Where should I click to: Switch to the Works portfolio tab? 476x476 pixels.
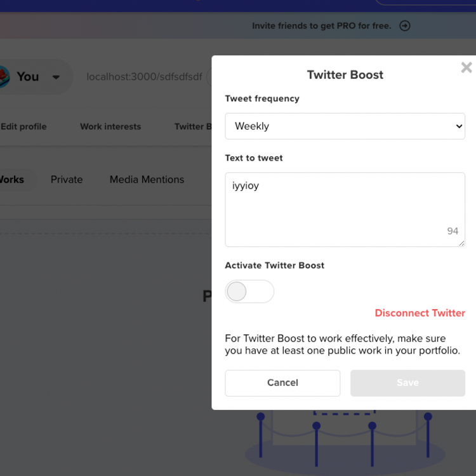coord(11,180)
